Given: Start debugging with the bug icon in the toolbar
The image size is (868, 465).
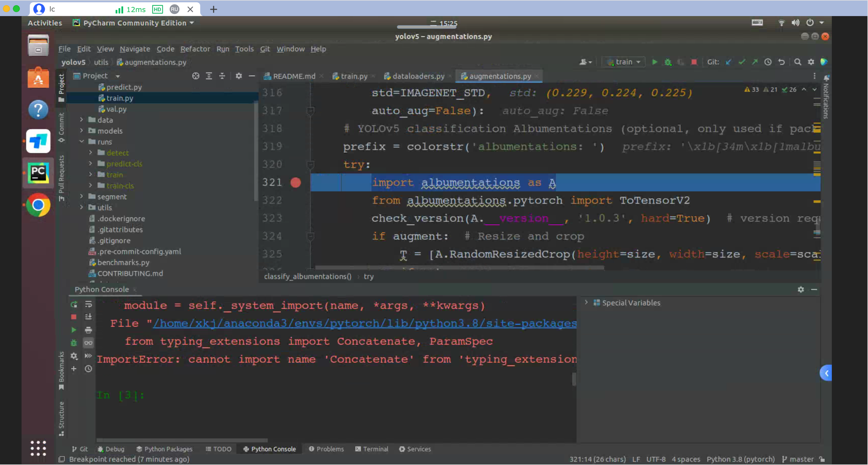Looking at the screenshot, I should (668, 62).
